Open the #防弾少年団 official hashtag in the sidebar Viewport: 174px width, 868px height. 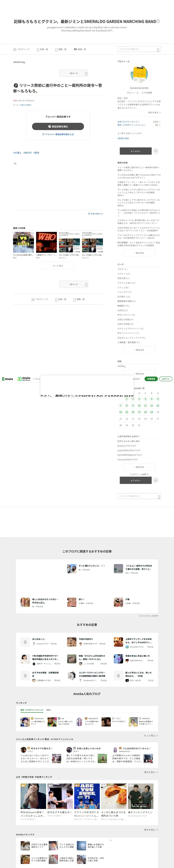(x=123, y=138)
